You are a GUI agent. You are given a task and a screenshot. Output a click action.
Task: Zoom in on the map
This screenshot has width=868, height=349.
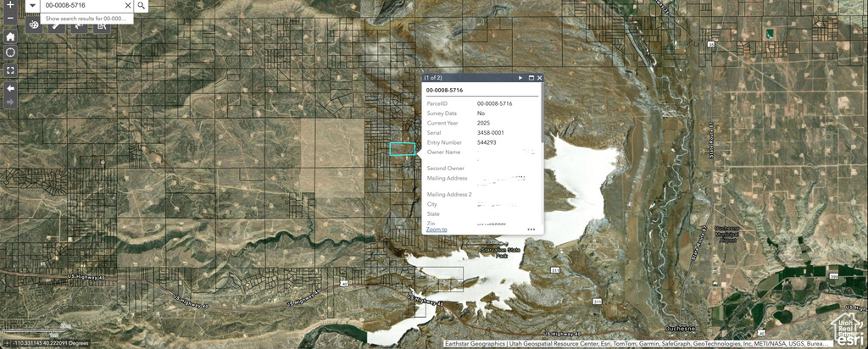point(10,4)
